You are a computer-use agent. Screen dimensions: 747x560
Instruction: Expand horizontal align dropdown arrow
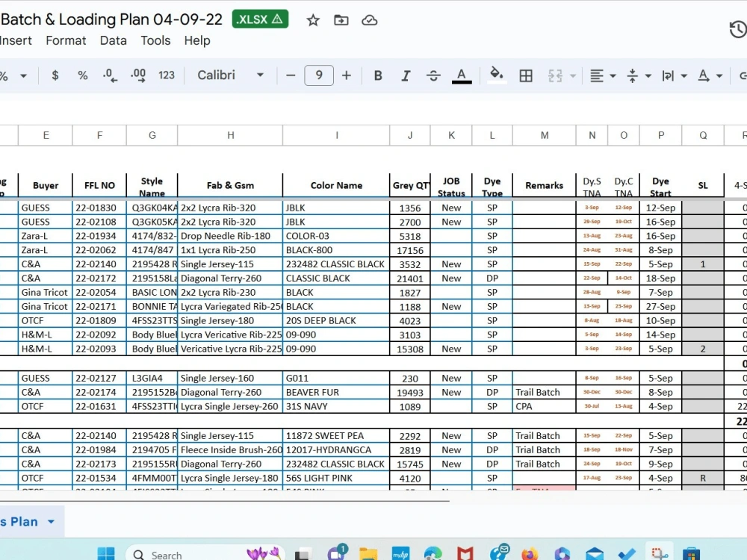click(x=613, y=75)
